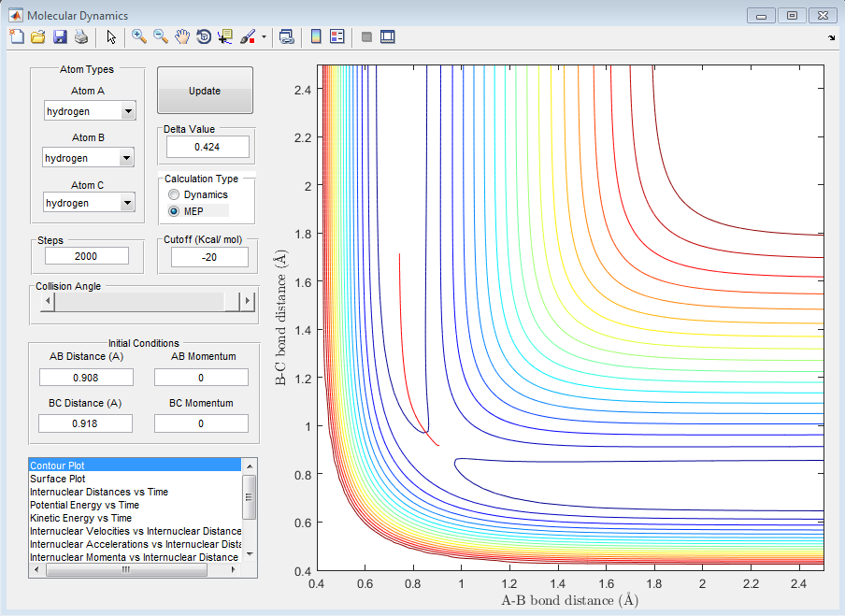The height and width of the screenshot is (616, 845).
Task: Open the Atom B type dropdown
Action: 127,159
